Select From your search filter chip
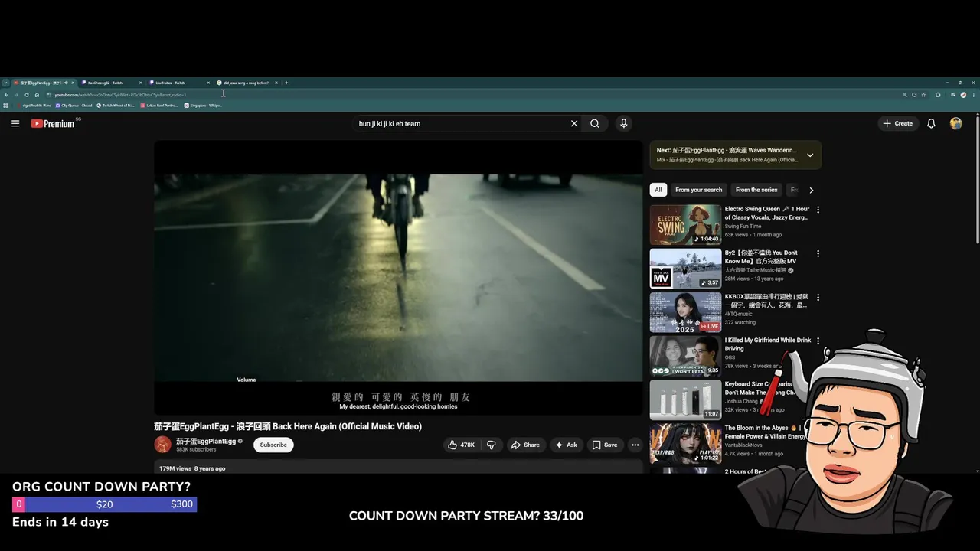This screenshot has height=551, width=980. click(698, 190)
